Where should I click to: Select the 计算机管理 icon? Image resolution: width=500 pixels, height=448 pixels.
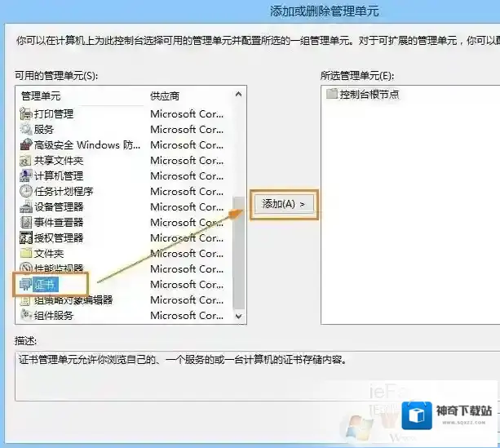click(26, 176)
